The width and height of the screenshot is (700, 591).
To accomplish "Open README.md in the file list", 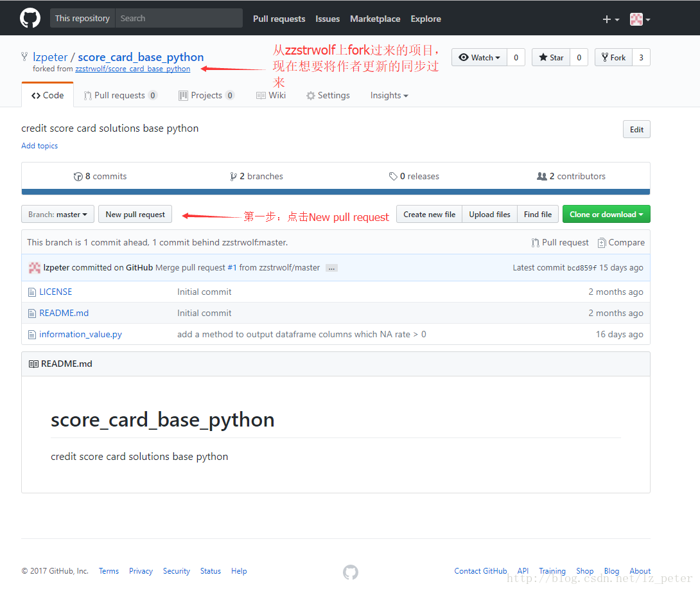I will click(x=64, y=313).
